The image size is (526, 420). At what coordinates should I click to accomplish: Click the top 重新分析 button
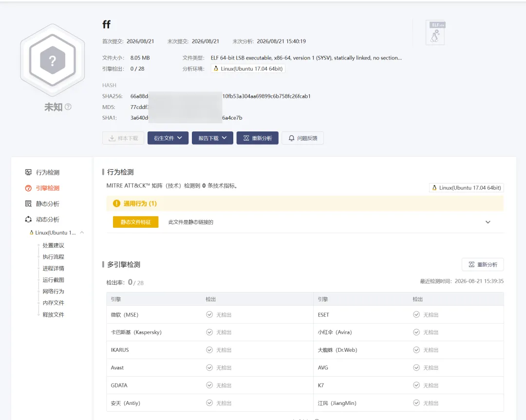pyautogui.click(x=257, y=138)
